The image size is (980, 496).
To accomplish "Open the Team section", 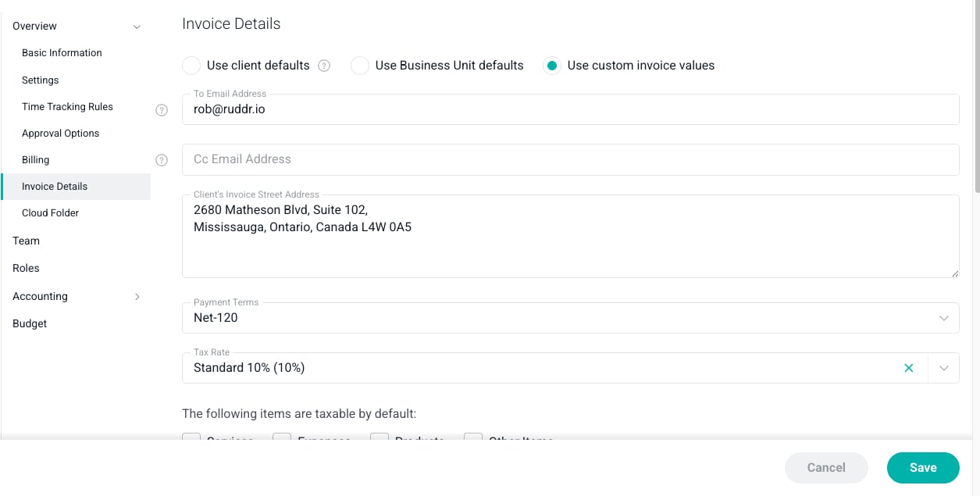I will pos(26,241).
